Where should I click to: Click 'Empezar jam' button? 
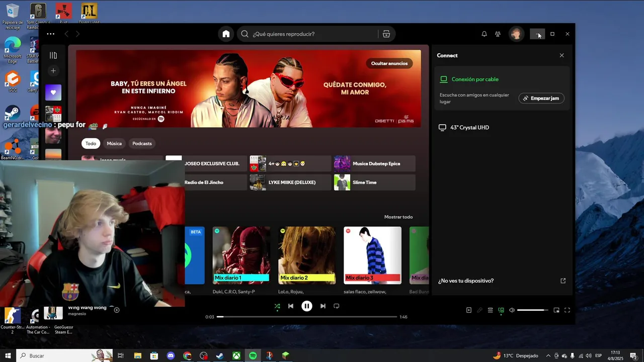click(x=541, y=98)
